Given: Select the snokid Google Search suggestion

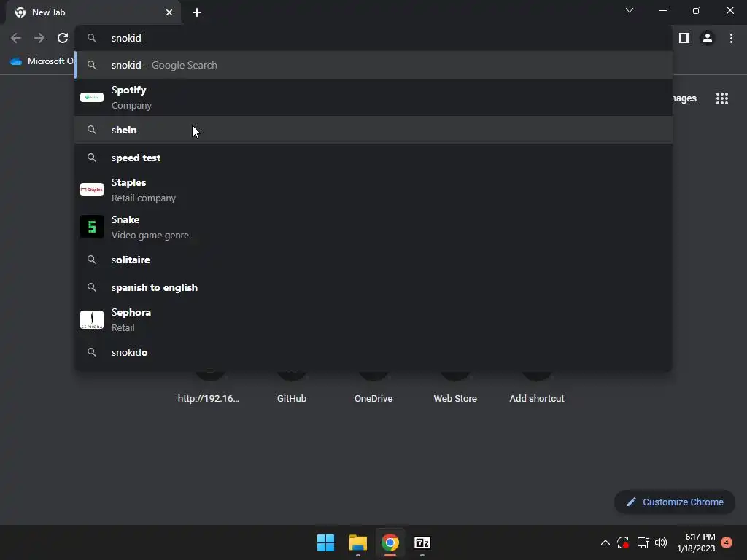Looking at the screenshot, I should tap(374, 65).
